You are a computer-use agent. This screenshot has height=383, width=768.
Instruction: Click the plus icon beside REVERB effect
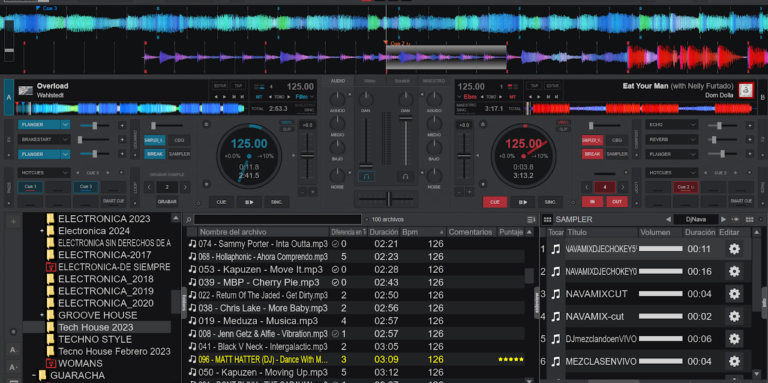click(x=749, y=140)
